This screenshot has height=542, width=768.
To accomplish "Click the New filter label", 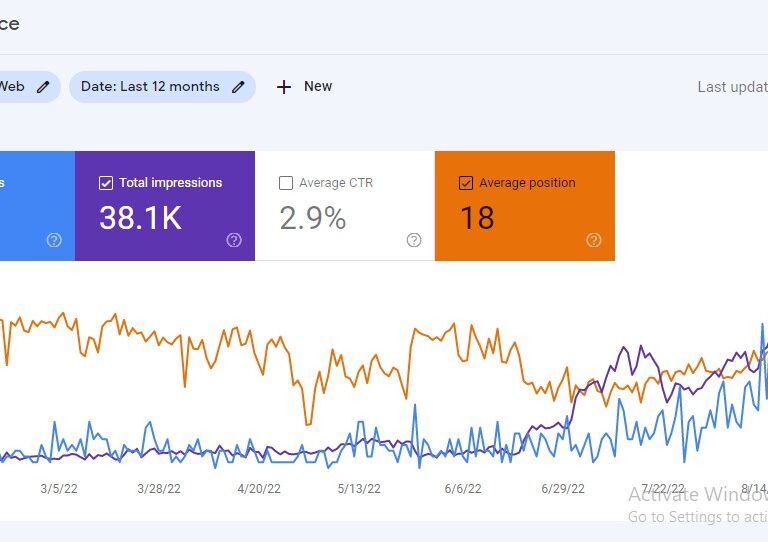I will point(318,86).
